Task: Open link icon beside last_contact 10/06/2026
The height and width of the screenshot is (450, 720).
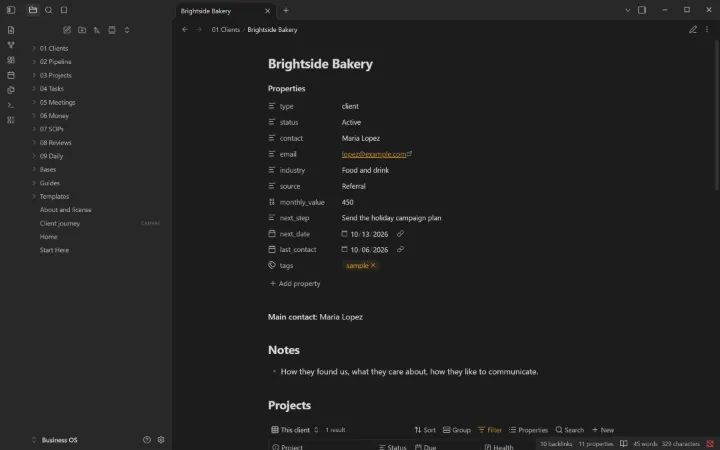Action: [400, 249]
